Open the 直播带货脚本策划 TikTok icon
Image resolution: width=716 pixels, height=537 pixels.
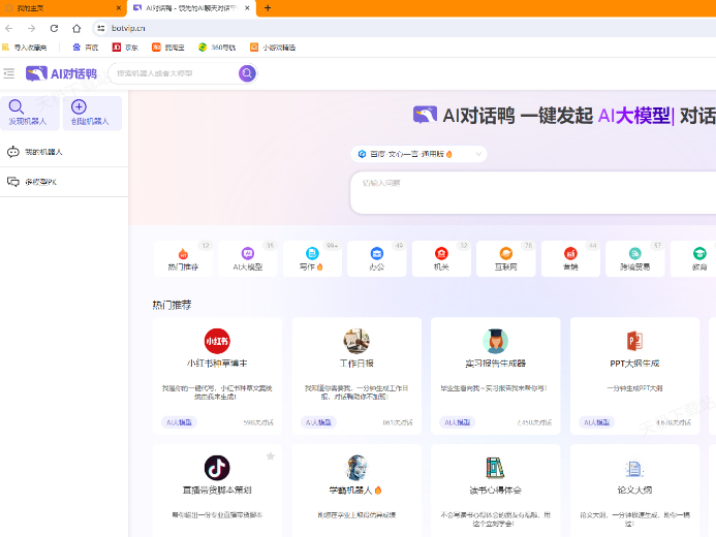pos(217,468)
